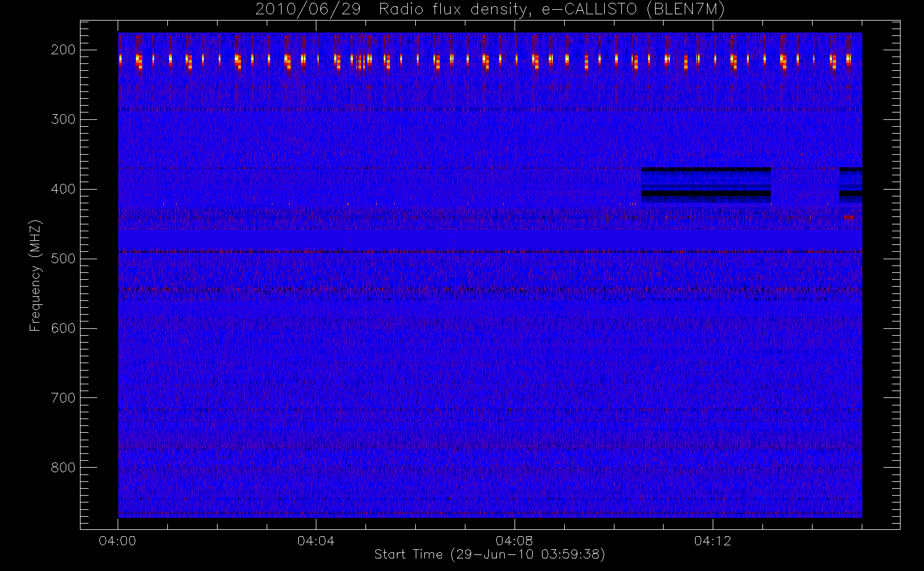This screenshot has height=571, width=924.
Task: Click the 600 frequency tick label
Action: click(63, 328)
